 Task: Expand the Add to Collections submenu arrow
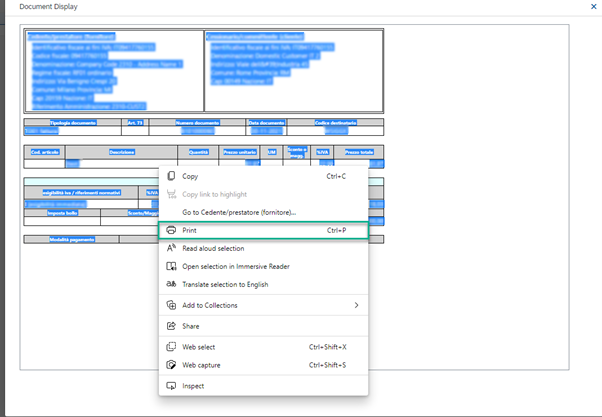pos(356,305)
